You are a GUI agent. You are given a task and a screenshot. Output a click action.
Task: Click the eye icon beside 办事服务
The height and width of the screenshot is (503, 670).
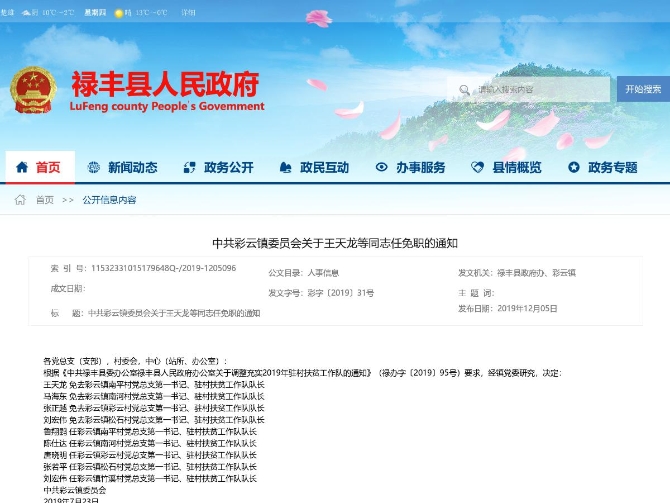379,167
